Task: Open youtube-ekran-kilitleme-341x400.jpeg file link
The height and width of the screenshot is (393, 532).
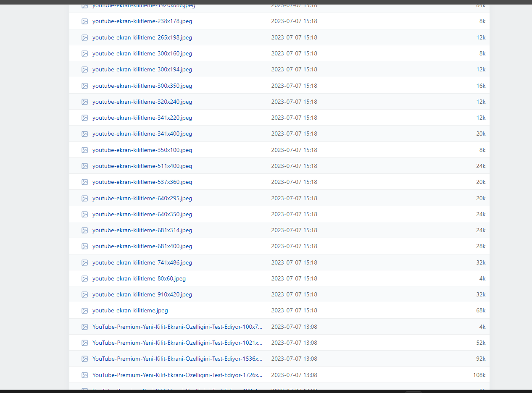Action: 142,134
